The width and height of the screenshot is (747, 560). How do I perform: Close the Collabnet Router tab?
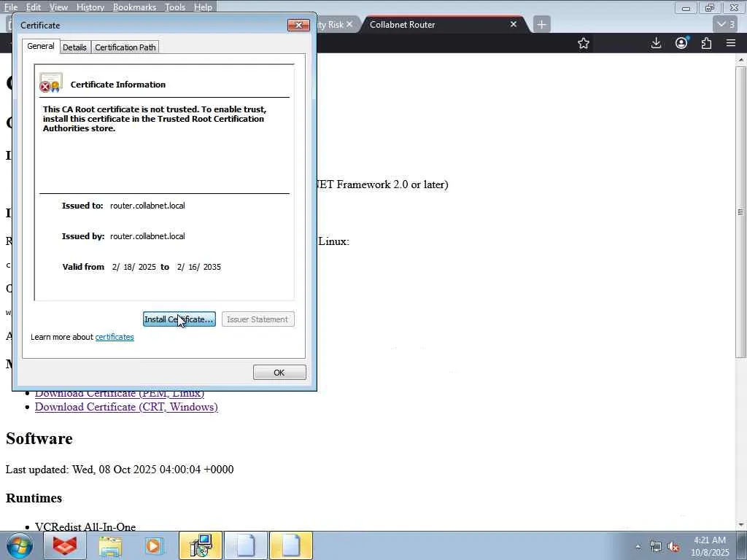[514, 24]
